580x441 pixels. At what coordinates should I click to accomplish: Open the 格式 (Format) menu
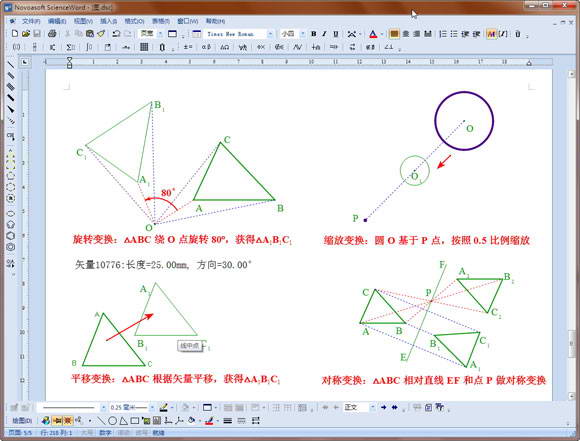(x=134, y=21)
